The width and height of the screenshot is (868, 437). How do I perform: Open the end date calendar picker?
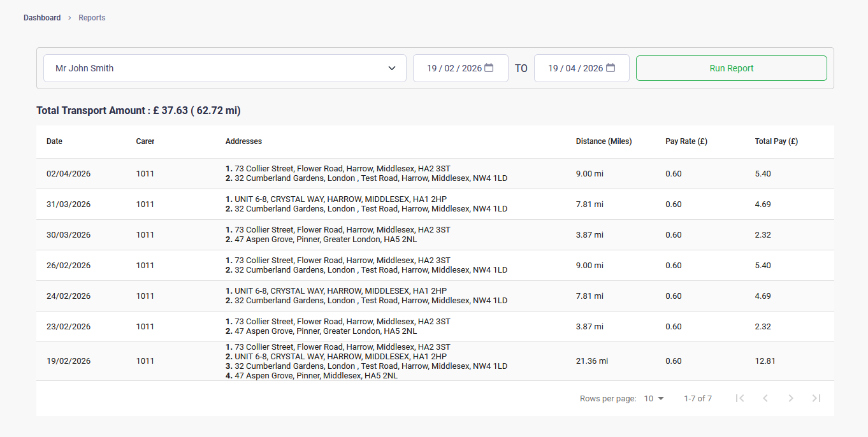610,68
